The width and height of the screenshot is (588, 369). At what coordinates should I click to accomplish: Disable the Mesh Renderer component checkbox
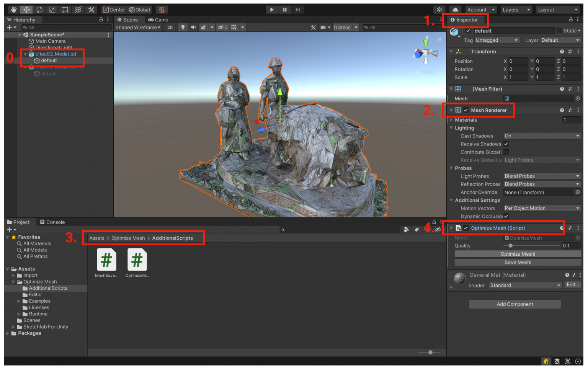(x=466, y=110)
